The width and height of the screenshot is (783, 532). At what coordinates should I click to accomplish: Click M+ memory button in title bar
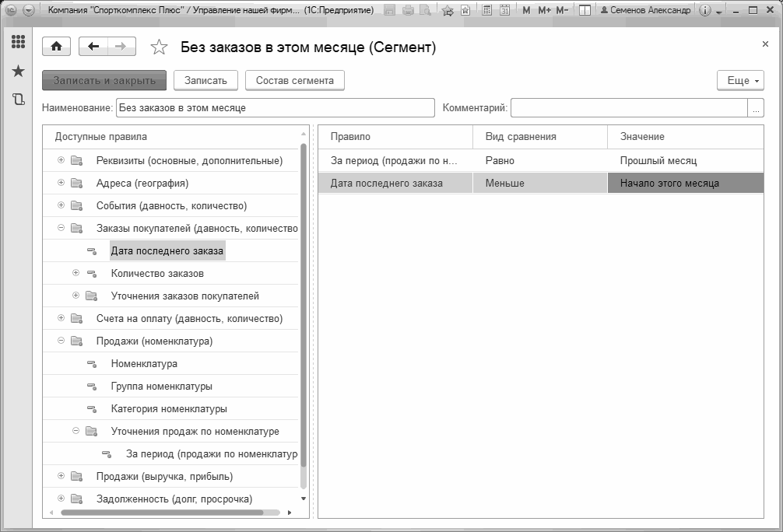click(544, 9)
